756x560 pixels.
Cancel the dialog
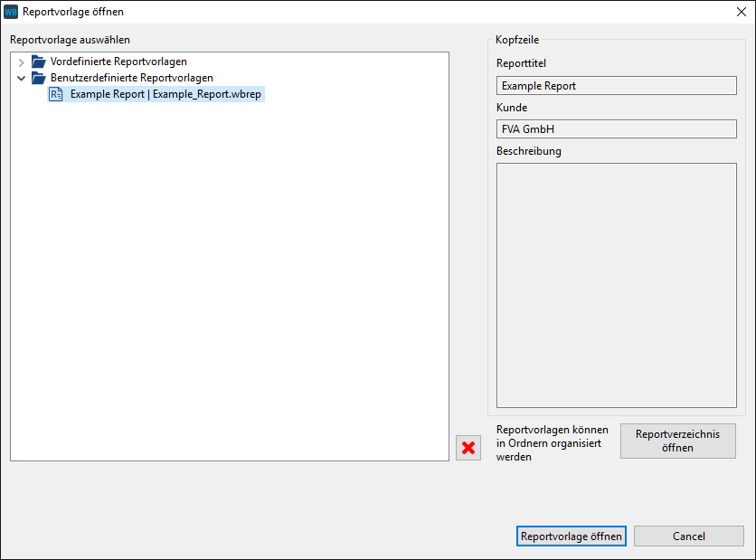[x=688, y=536]
